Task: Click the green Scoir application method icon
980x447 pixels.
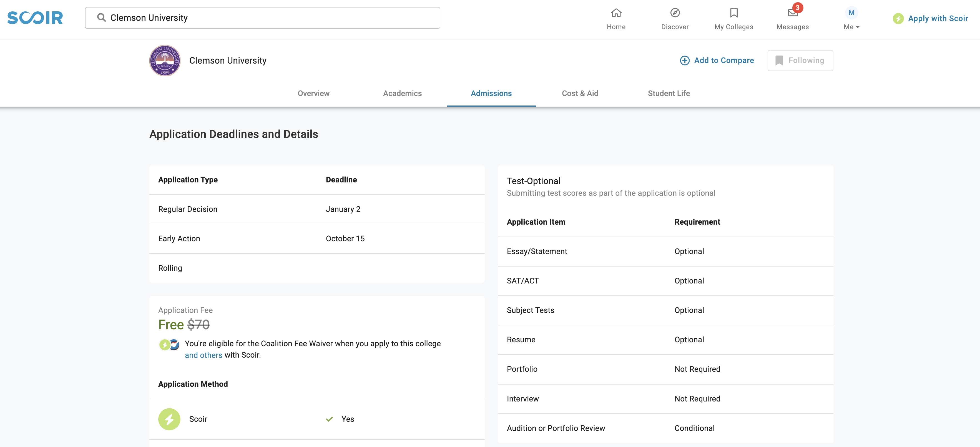Action: [x=169, y=419]
